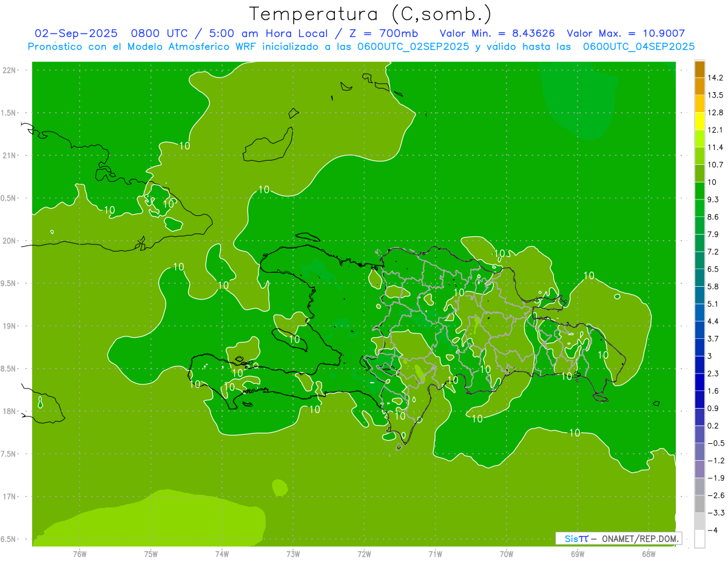
Task: Click the "-3.3" colorbar label
Action: 716,513
